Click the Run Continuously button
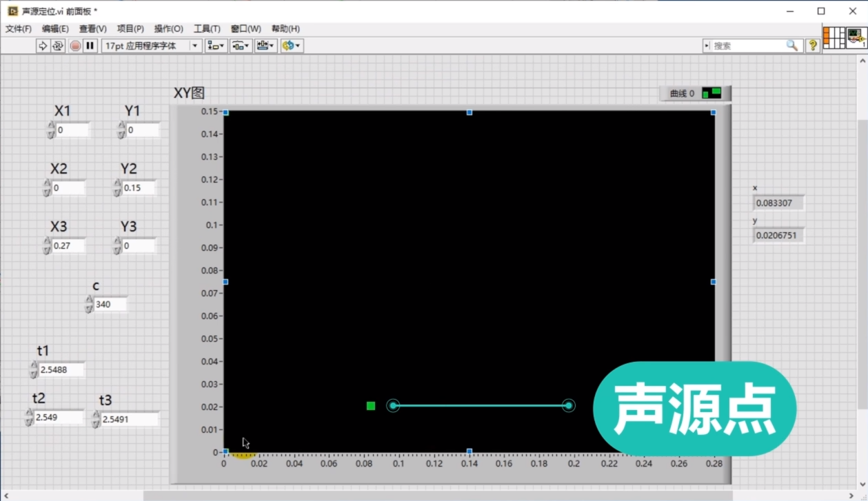The image size is (868, 501). click(58, 45)
